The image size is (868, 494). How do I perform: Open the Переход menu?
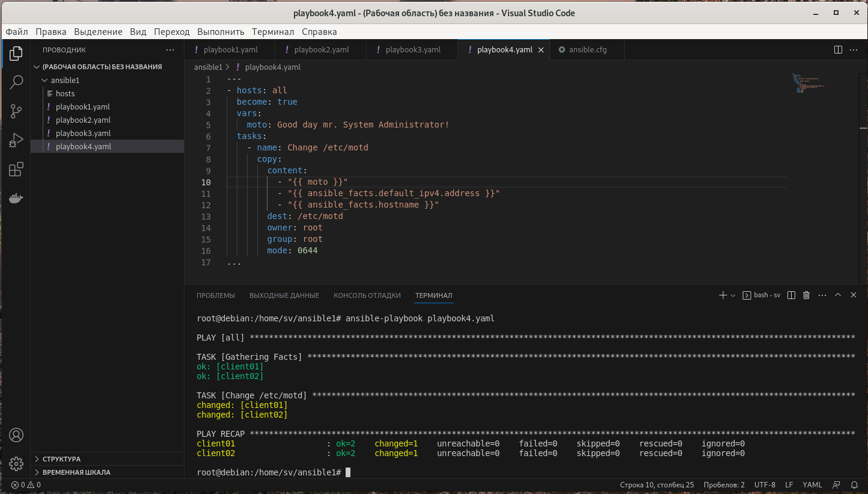(171, 32)
